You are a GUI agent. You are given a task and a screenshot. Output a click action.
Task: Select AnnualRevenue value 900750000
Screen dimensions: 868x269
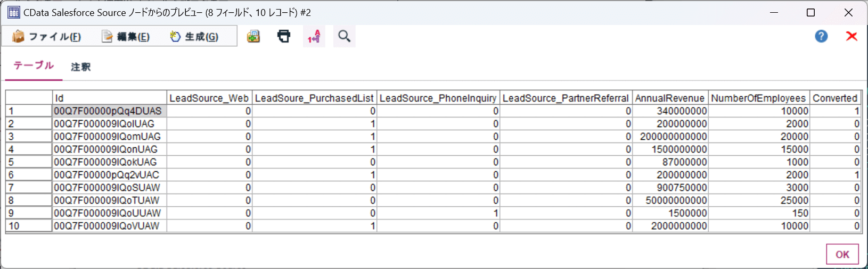pos(670,187)
